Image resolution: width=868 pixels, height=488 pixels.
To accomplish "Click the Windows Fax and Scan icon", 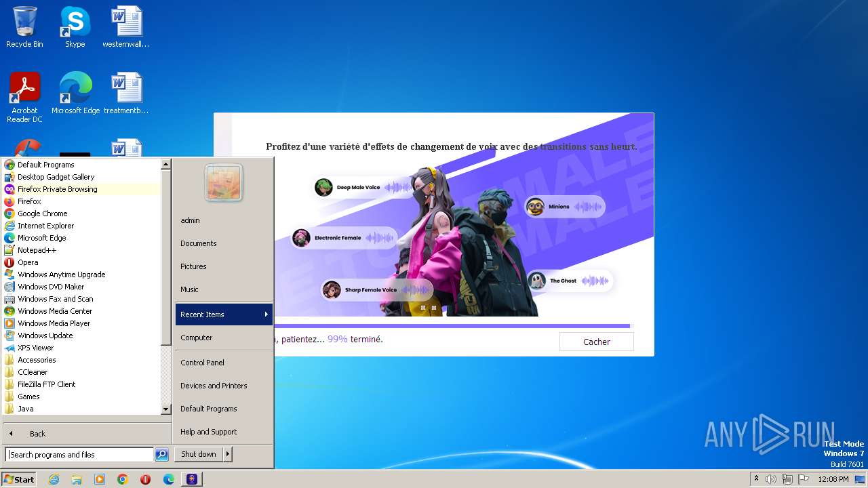I will 9,299.
